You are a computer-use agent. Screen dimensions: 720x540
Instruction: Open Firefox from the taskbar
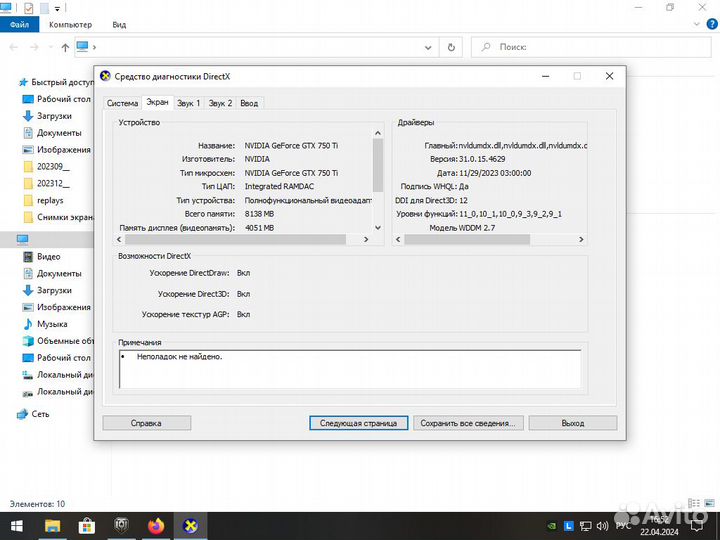coord(155,525)
